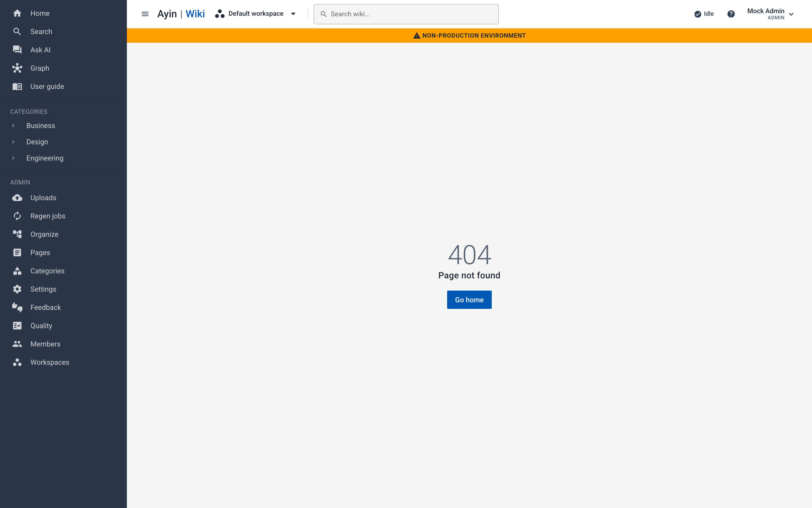
Task: Open help via question mark icon
Action: tap(731, 14)
